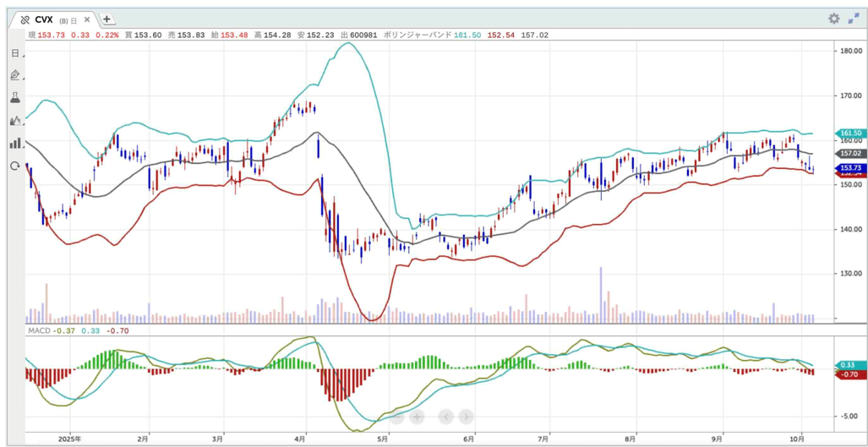Viewport: 868px width, 447px height.
Task: Expand the bar chart options menu
Action: coord(14,144)
